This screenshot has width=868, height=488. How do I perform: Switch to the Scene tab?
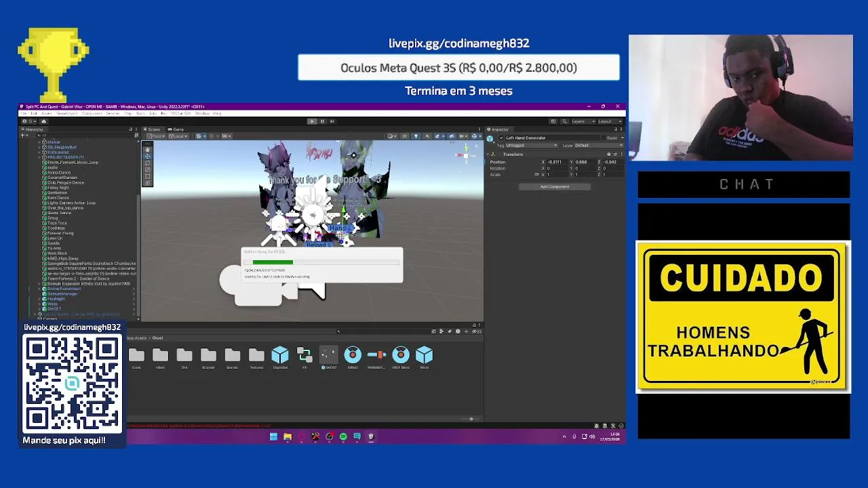[x=153, y=129]
